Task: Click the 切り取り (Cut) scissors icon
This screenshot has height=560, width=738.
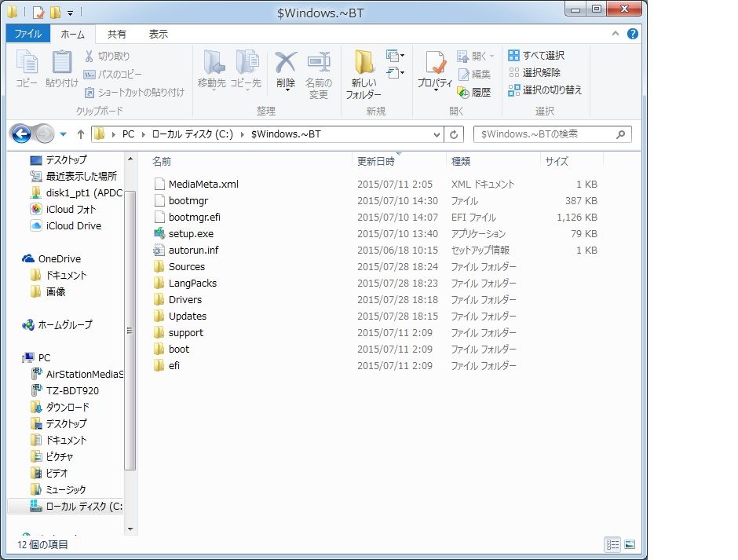Action: [89, 56]
